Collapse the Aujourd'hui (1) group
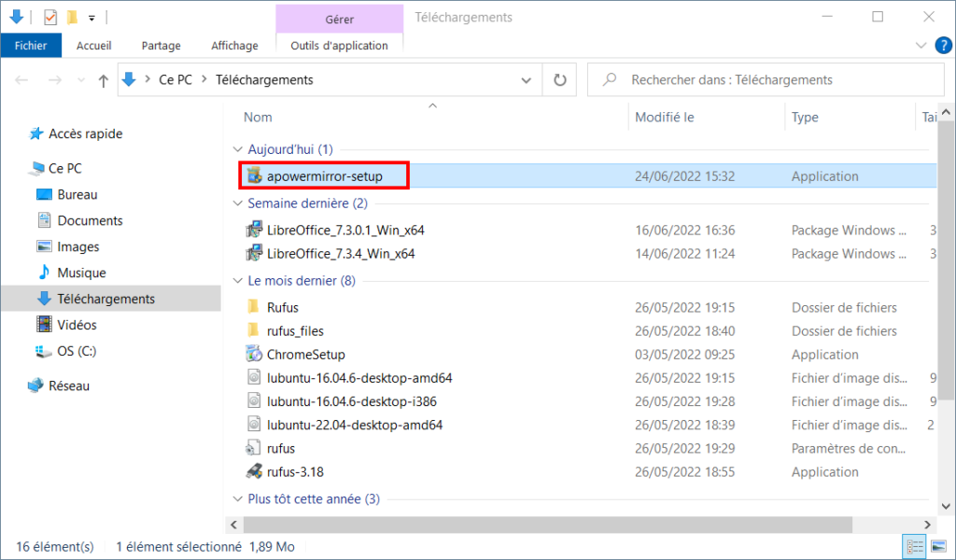The width and height of the screenshot is (956, 560). (238, 149)
